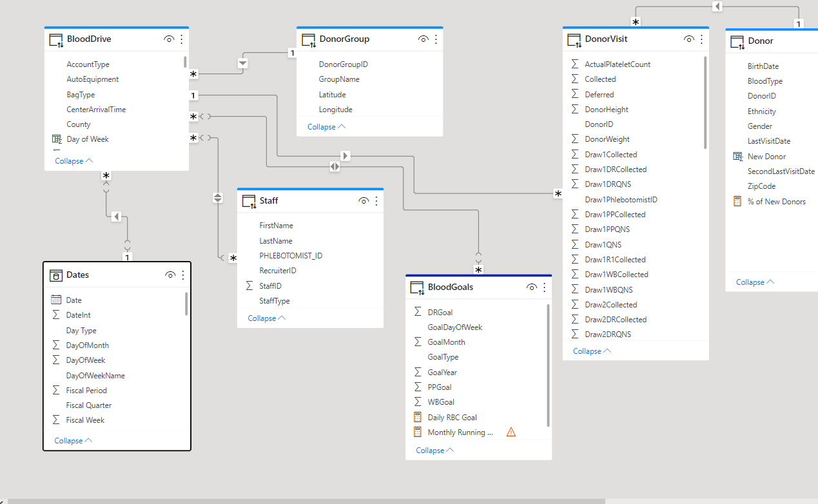Select the GroupName field in DonorGroup
This screenshot has width=818, height=504.
point(339,79)
